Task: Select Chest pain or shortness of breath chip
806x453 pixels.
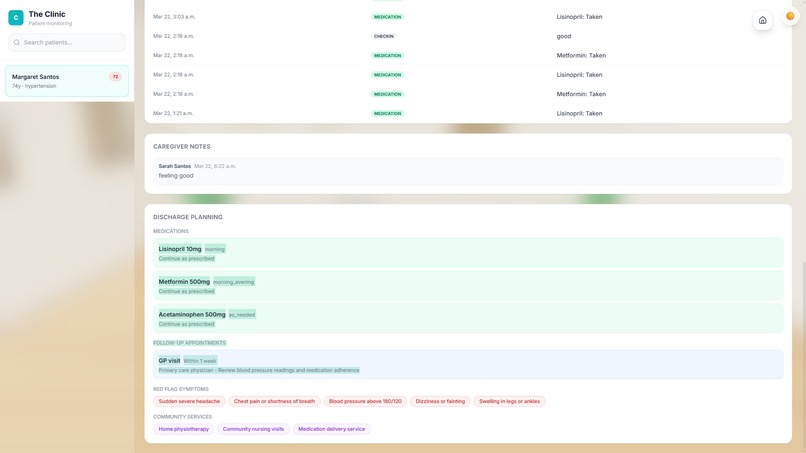Action: [274, 402]
